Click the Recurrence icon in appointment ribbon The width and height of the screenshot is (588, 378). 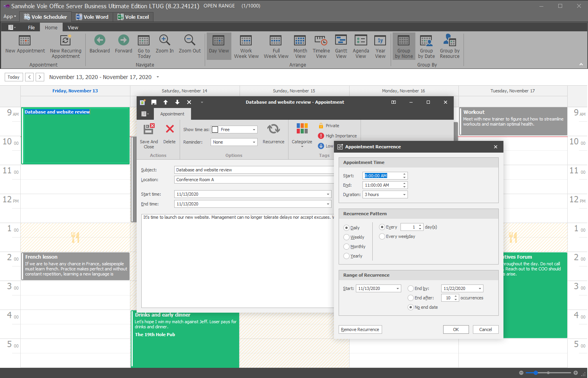[273, 129]
